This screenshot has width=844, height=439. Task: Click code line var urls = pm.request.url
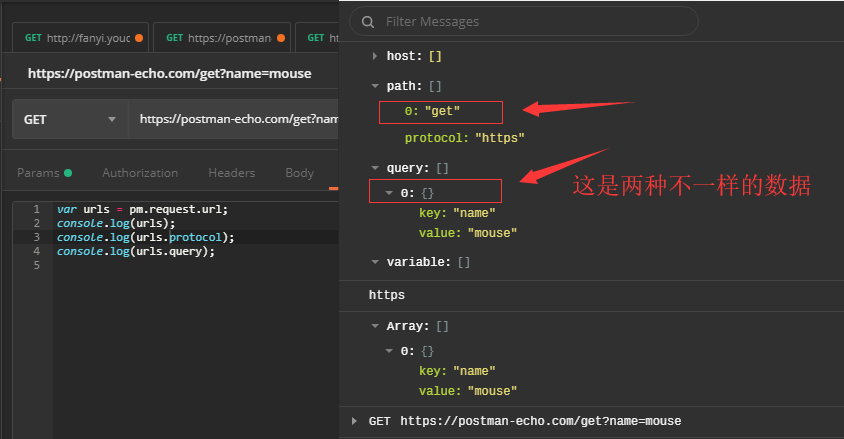click(x=143, y=209)
